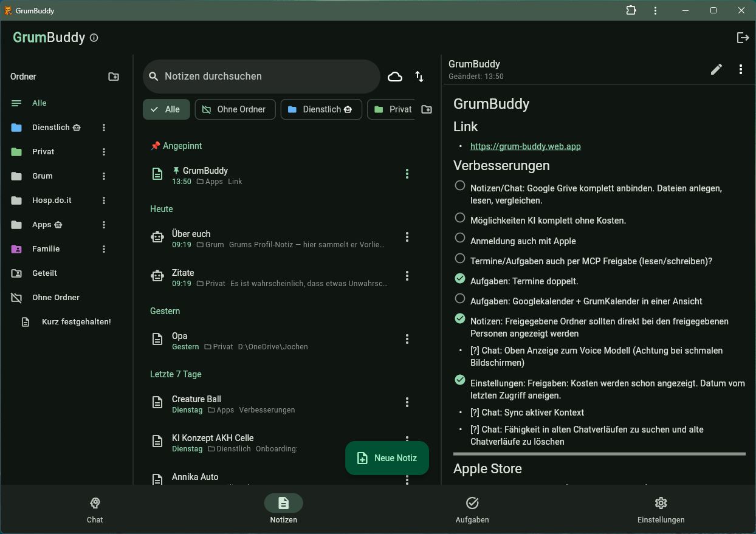Open the browser extensions puzzle icon
Image resolution: width=756 pixels, height=534 pixels.
click(x=631, y=10)
